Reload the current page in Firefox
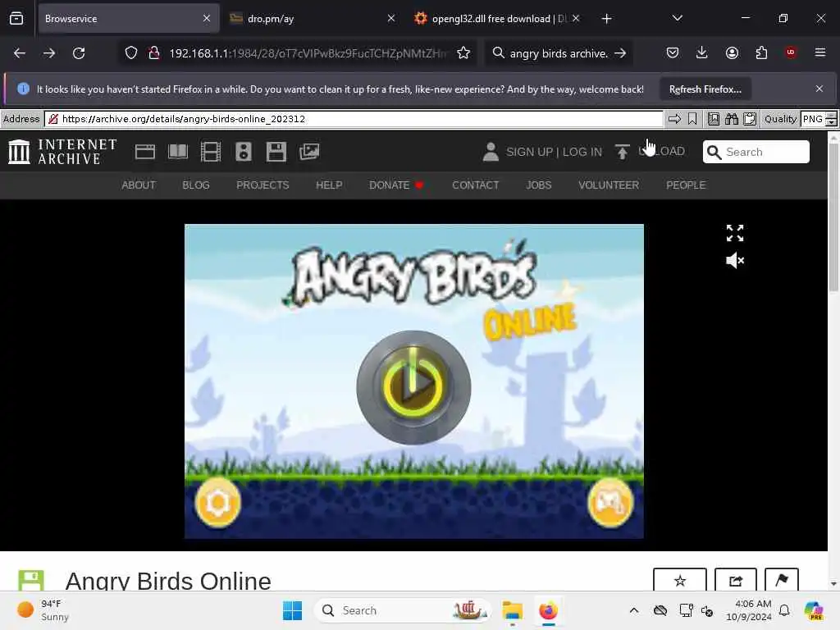Viewport: 840px width, 630px height. (x=79, y=53)
